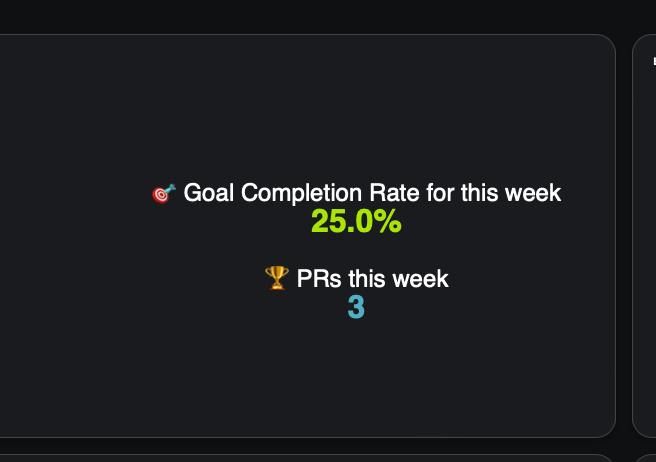Click the gold trophy emoji icon
656x462 pixels.
tap(277, 278)
